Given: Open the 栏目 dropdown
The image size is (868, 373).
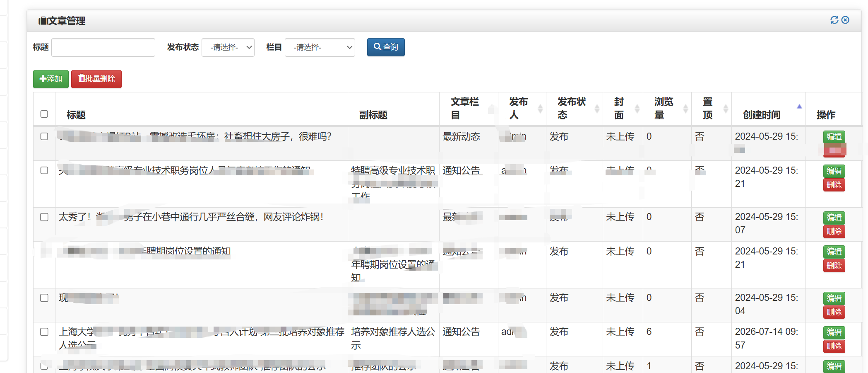Looking at the screenshot, I should pyautogui.click(x=320, y=47).
